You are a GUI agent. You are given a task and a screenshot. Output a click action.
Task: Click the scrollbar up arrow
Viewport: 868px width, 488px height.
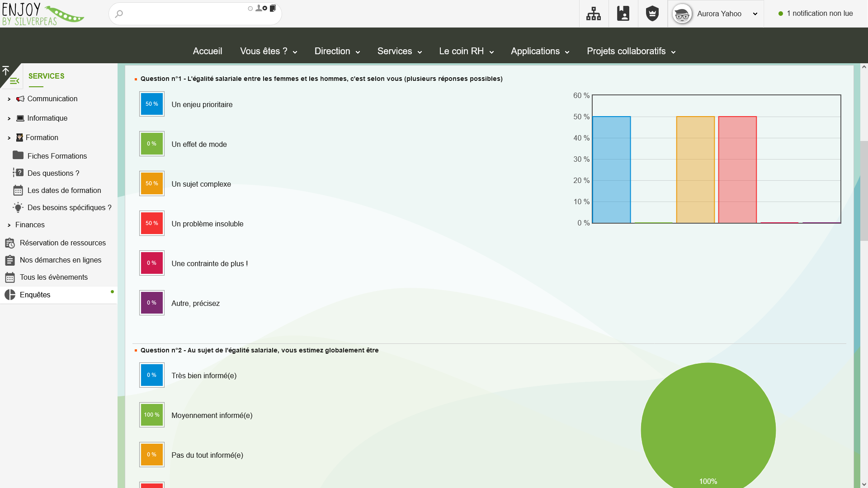[x=864, y=67]
